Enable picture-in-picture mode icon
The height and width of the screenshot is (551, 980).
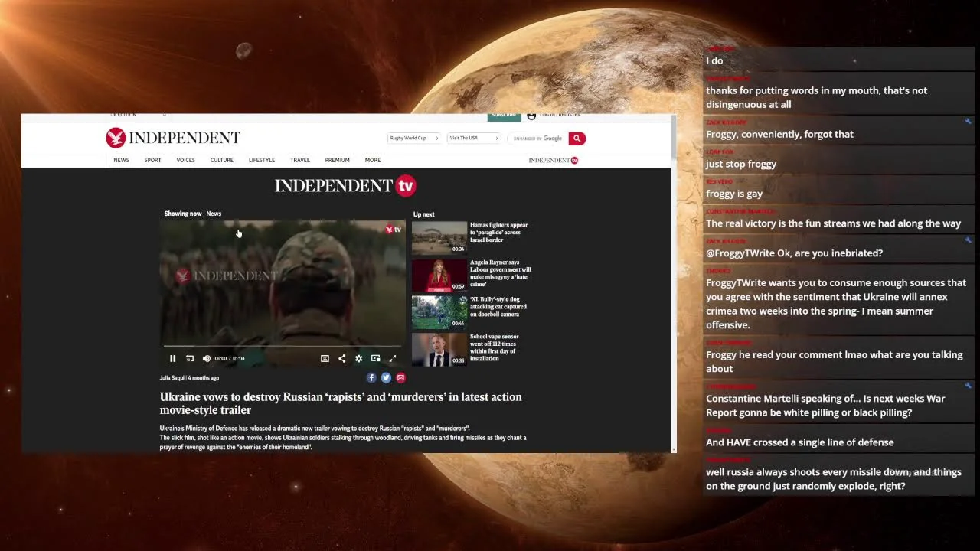(375, 358)
